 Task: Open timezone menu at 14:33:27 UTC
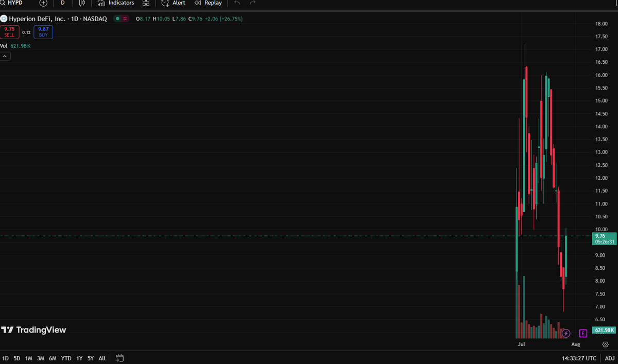pyautogui.click(x=579, y=358)
